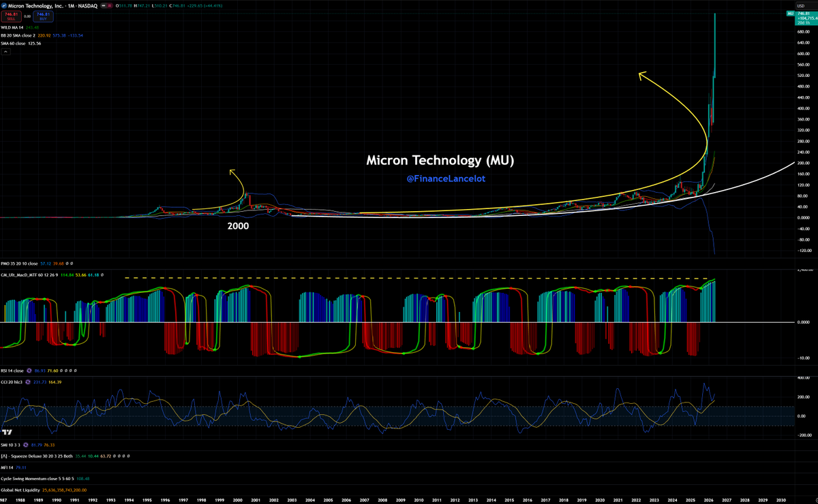Click the dash-shaped pill icon after NASDAQ
818x504 pixels.
tap(103, 6)
